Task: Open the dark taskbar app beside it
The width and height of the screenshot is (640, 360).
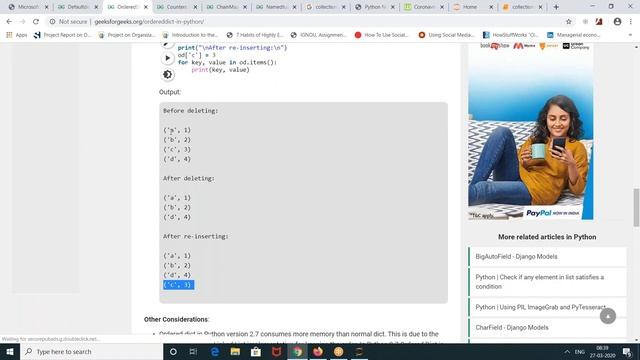Action: (359, 351)
